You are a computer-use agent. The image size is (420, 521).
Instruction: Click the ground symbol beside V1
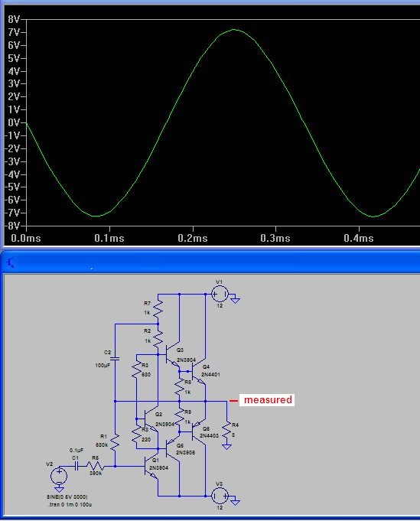point(236,301)
